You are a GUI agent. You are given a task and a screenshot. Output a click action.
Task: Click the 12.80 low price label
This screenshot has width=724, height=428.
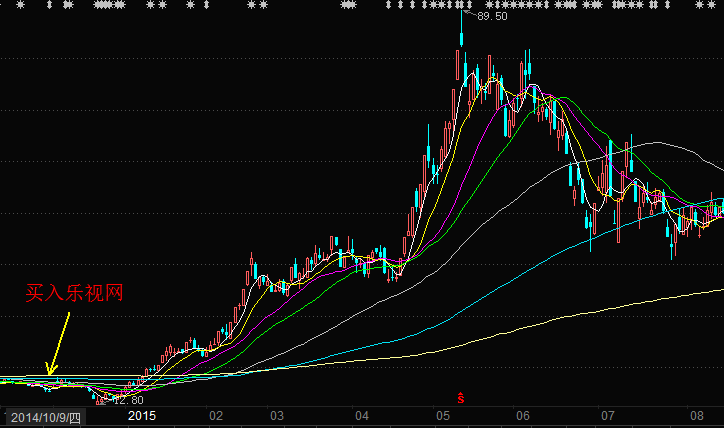pos(128,400)
